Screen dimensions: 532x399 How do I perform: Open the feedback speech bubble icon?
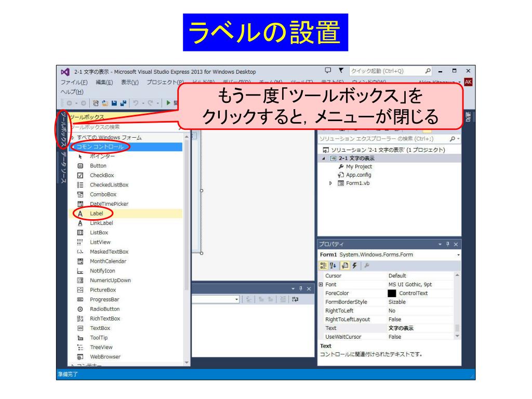(328, 71)
